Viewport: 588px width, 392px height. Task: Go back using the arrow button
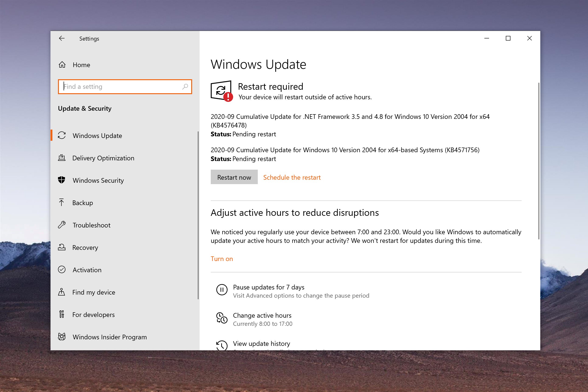pyautogui.click(x=62, y=38)
